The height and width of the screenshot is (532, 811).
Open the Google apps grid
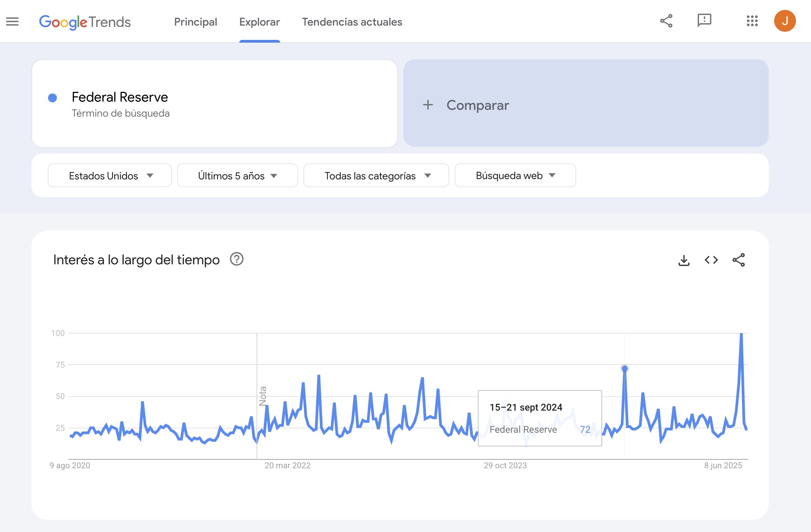[x=752, y=21]
